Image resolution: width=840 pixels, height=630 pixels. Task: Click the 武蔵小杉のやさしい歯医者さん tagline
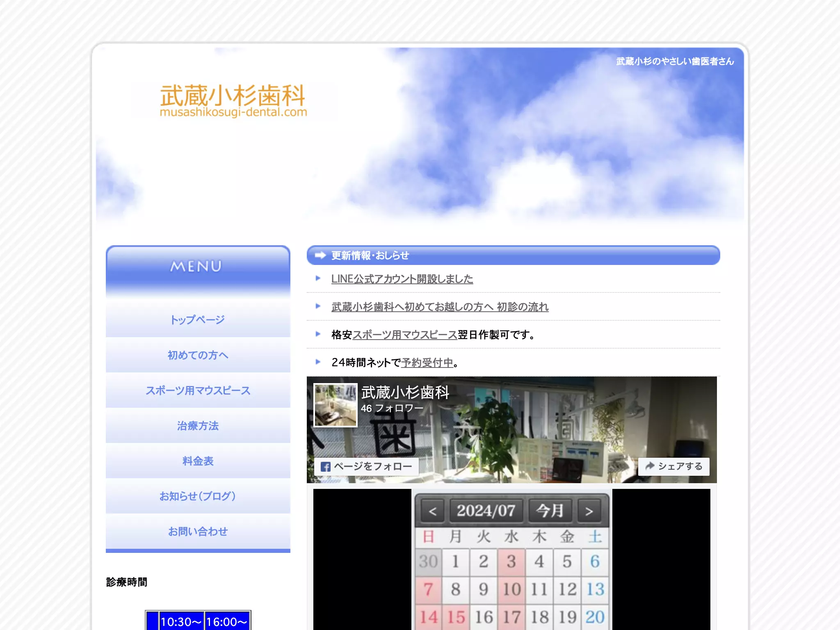point(675,62)
